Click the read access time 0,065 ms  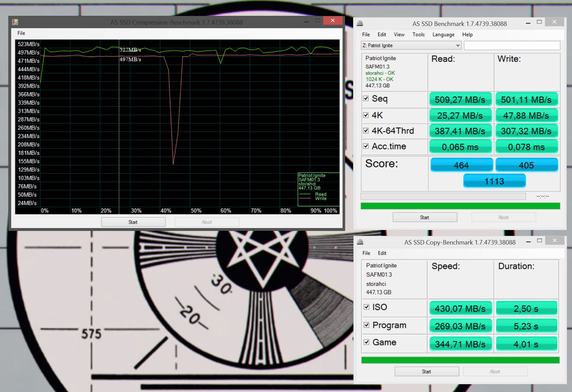(x=460, y=147)
